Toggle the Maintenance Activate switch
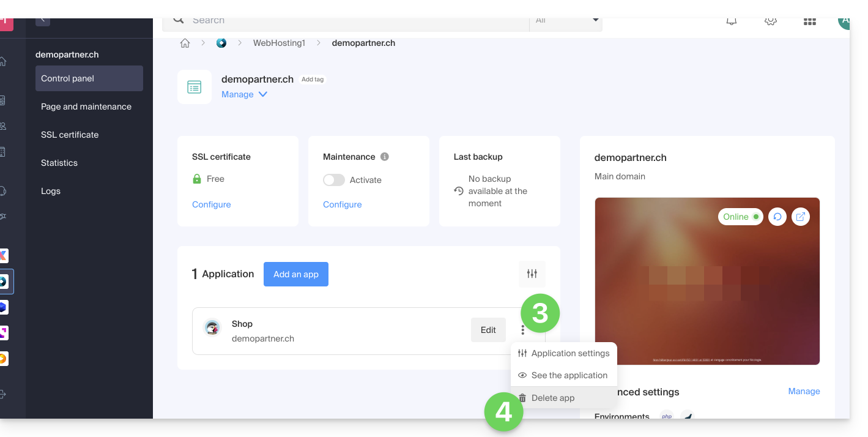 (334, 180)
